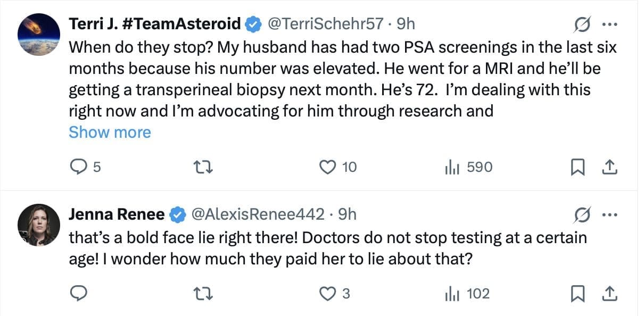Open Terri J.'s asteroid profile picture
The width and height of the screenshot is (644, 316).
click(x=39, y=35)
